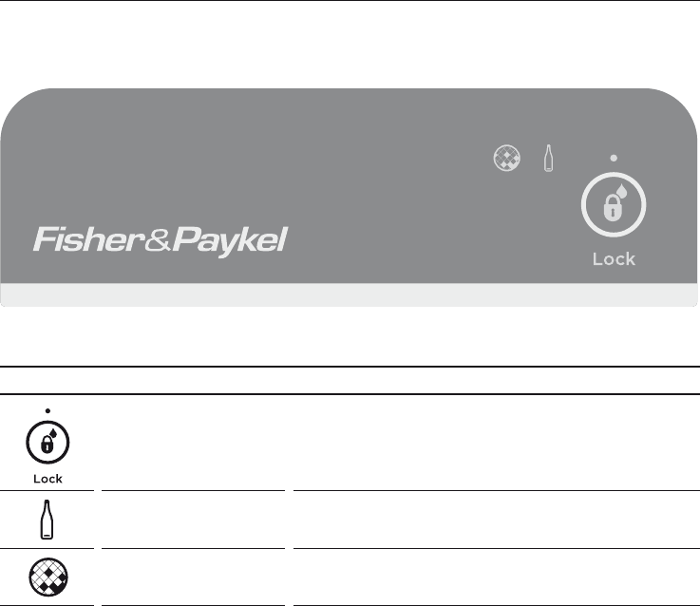
Task: Tap the water droplet inside the panel Lock button
Action: [622, 192]
